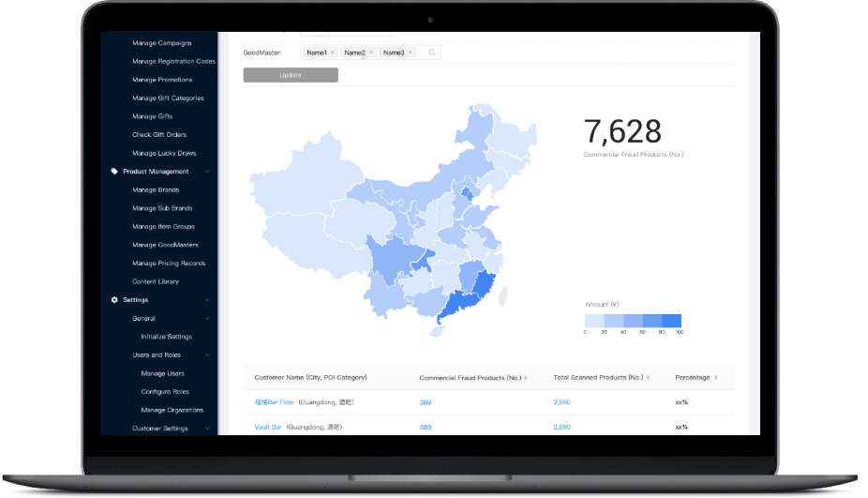Collapse the Users and Roles submenu
868x498 pixels.
[208, 355]
